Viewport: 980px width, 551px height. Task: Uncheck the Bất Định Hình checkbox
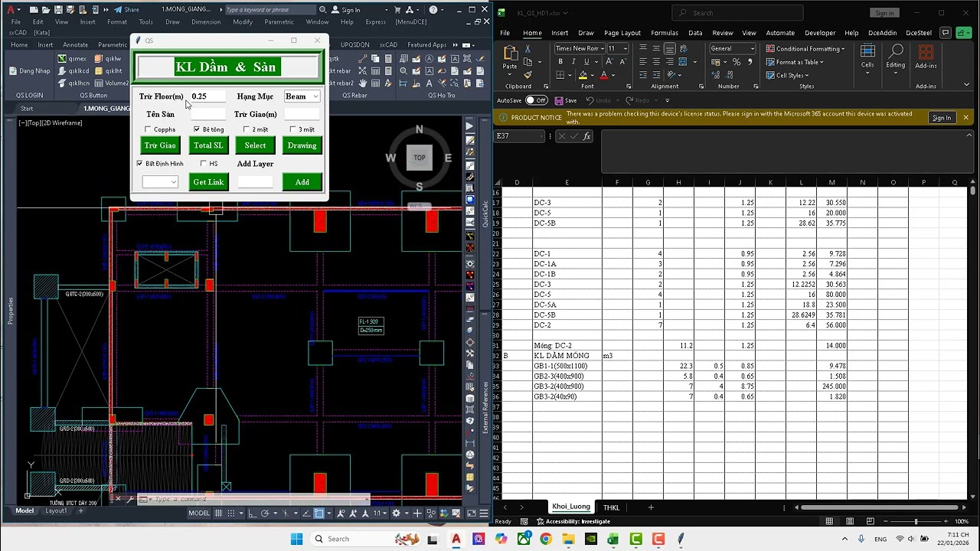click(x=139, y=163)
